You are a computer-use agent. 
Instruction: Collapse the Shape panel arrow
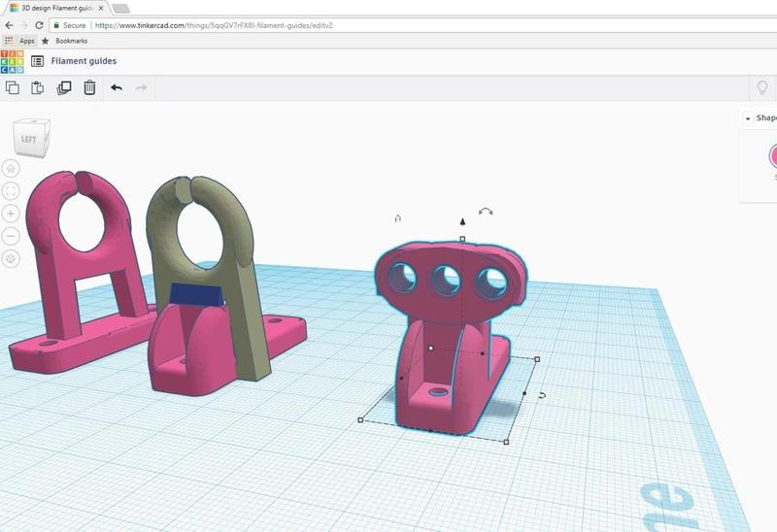747,118
